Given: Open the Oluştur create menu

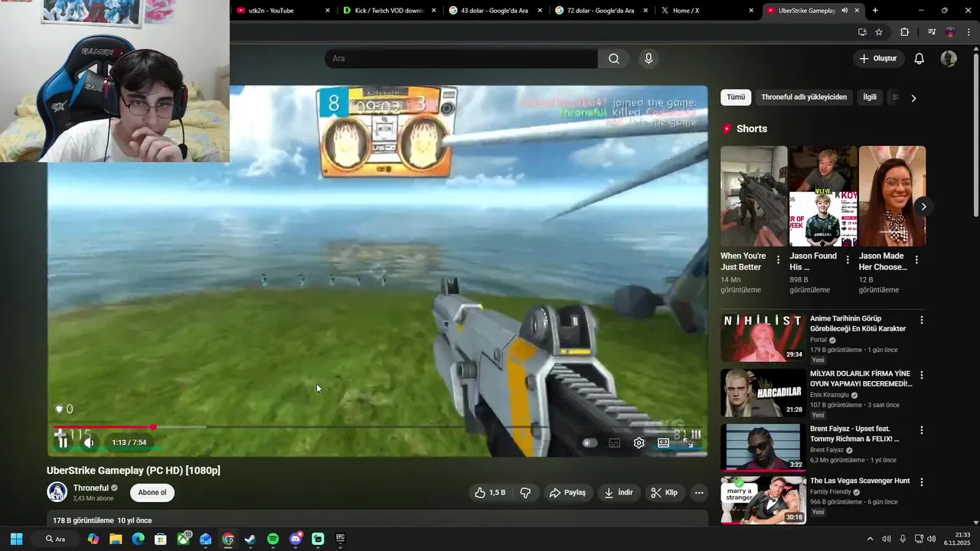Looking at the screenshot, I should pyautogui.click(x=877, y=58).
